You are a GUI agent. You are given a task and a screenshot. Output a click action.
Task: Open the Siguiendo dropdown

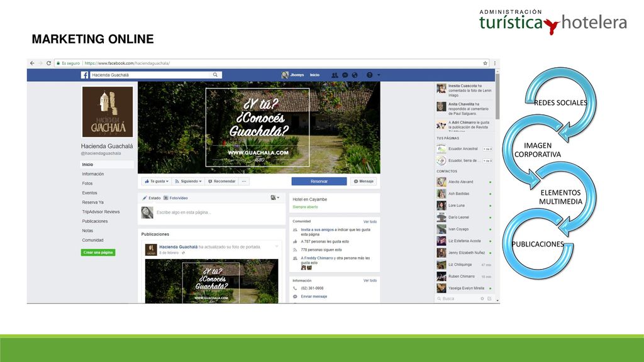coord(187,182)
